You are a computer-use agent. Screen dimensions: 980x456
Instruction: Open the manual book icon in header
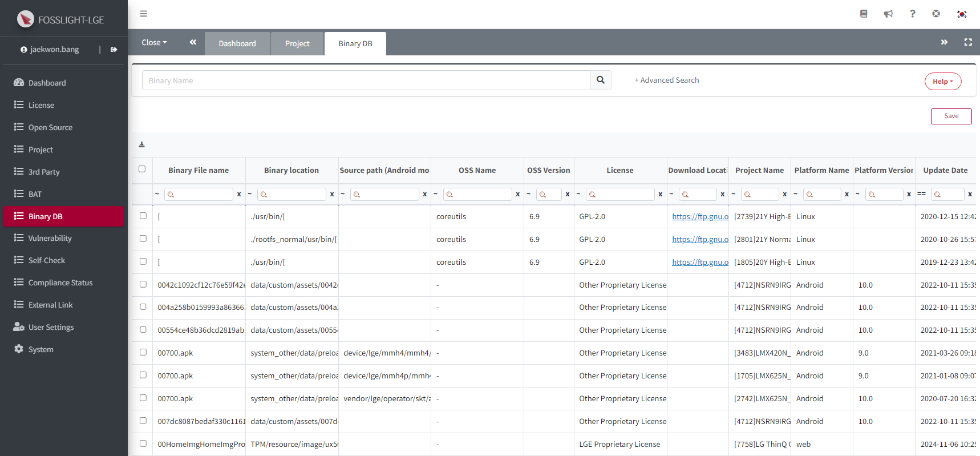tap(864, 14)
